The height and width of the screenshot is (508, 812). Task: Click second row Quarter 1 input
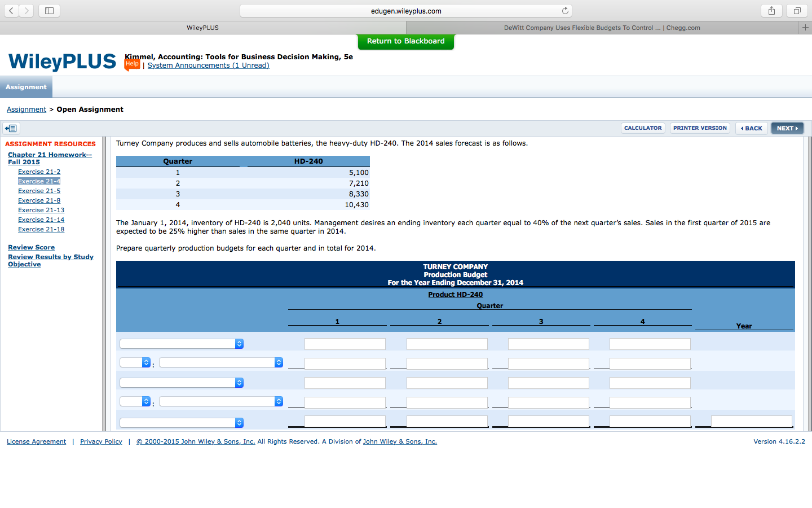[x=345, y=364]
